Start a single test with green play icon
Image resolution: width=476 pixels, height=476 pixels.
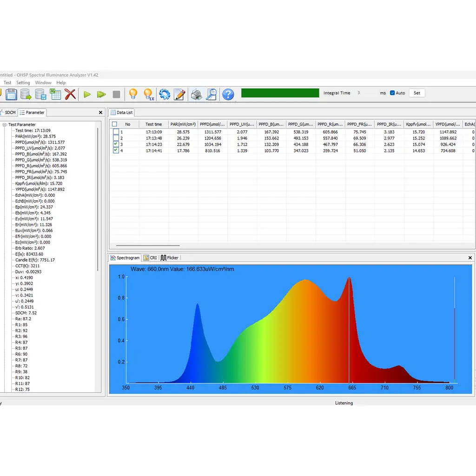87,94
